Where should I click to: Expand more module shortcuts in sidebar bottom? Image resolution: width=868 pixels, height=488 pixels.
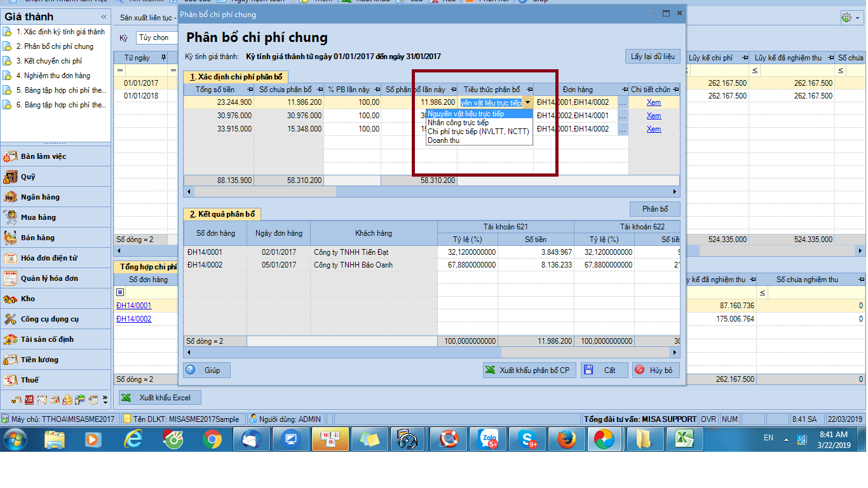pyautogui.click(x=105, y=400)
